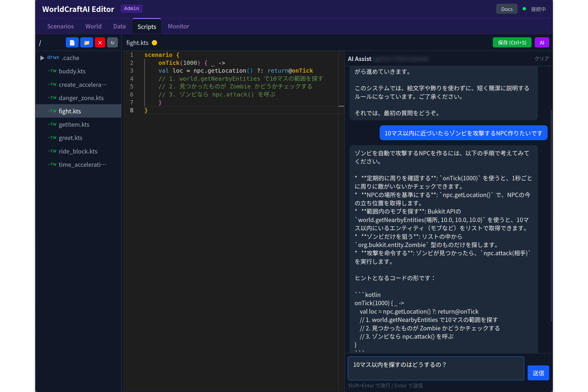Open the Data tab

[119, 26]
